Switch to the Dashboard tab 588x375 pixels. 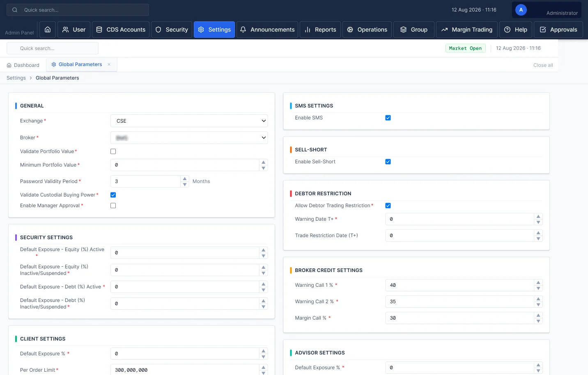coord(23,65)
